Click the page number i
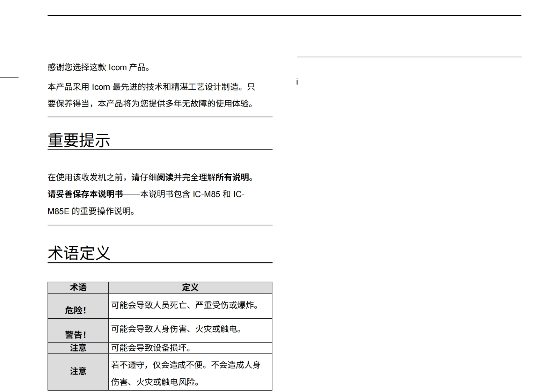 coord(297,82)
